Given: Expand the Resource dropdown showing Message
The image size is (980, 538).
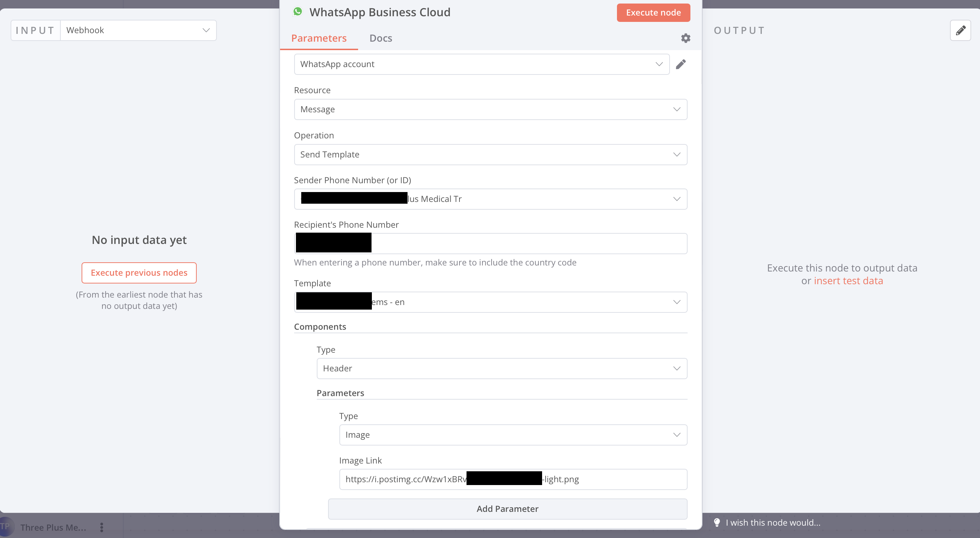Looking at the screenshot, I should pos(491,109).
